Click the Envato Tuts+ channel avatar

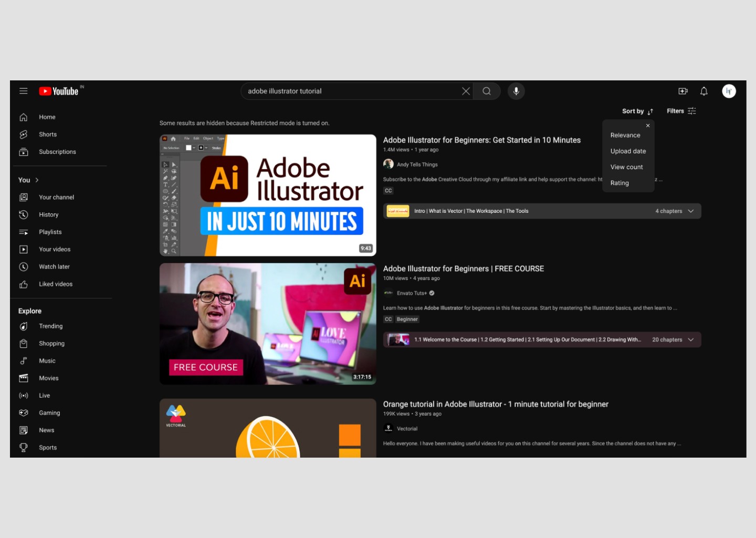click(388, 293)
